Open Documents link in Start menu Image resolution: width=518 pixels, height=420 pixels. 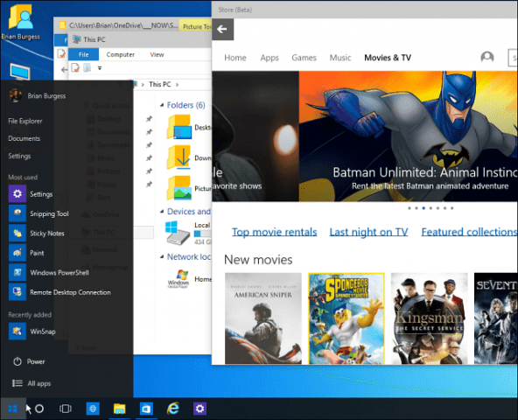pos(24,138)
